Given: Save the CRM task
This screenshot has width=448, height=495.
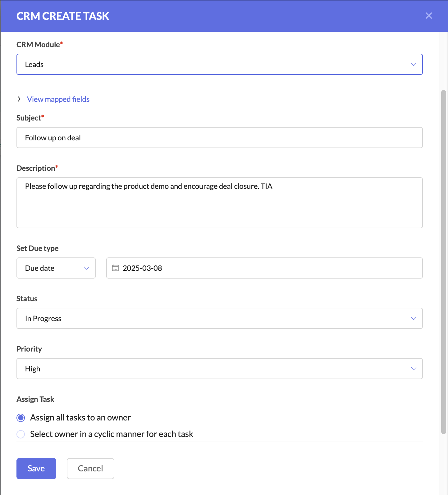Looking at the screenshot, I should [36, 468].
